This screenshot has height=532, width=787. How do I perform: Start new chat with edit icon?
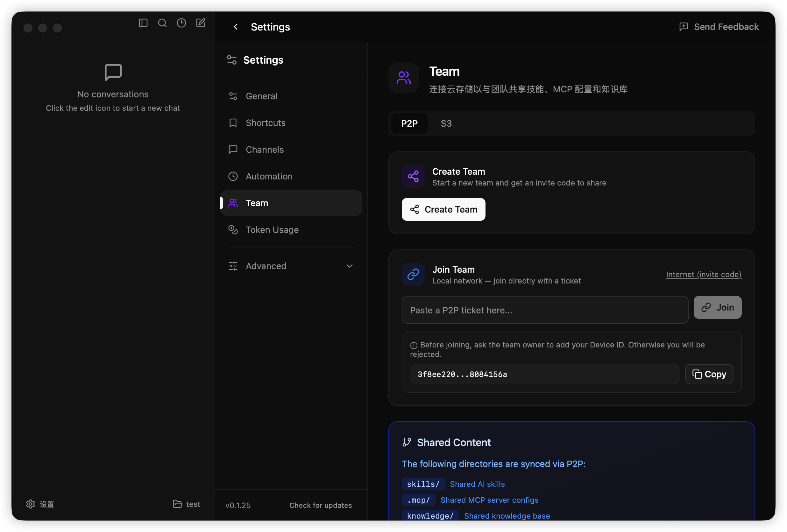tap(201, 23)
